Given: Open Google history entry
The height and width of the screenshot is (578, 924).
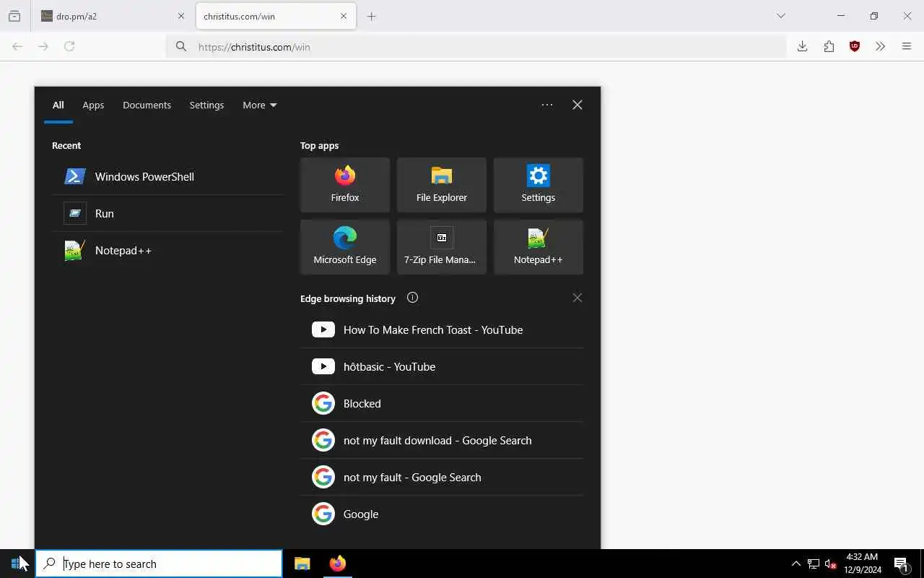Looking at the screenshot, I should pyautogui.click(x=442, y=514).
